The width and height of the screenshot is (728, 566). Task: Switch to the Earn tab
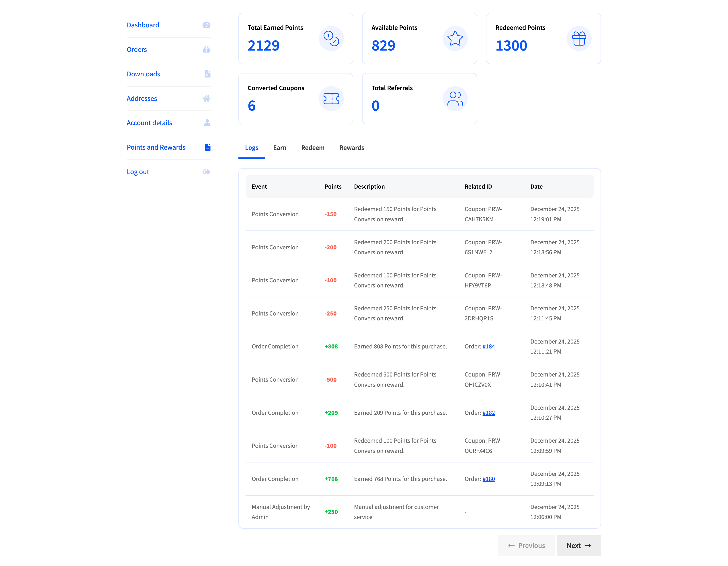tap(279, 148)
